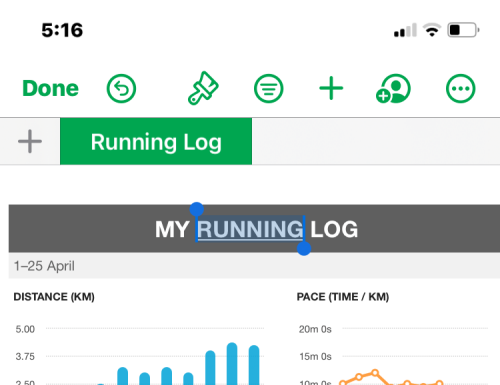This screenshot has width=500, height=385.
Task: Tap the Insert plus icon in toolbar
Action: [331, 88]
